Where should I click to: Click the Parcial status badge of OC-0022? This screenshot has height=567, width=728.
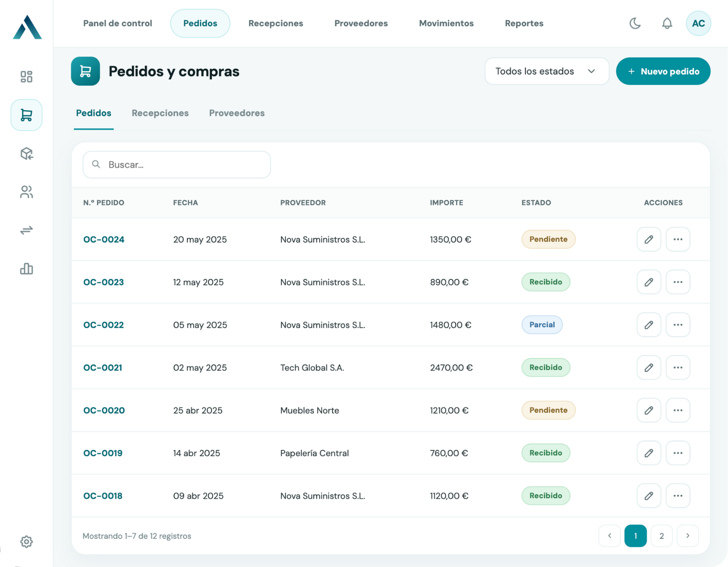point(542,325)
